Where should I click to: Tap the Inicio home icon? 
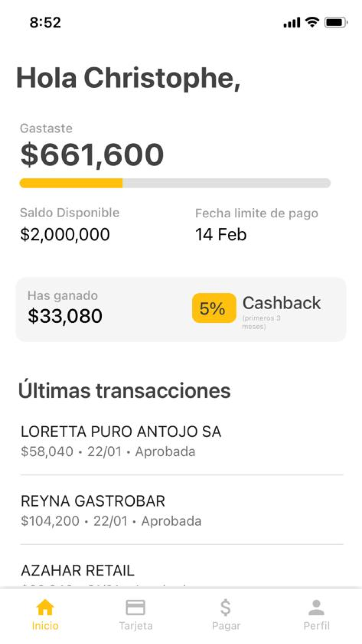coord(45,607)
